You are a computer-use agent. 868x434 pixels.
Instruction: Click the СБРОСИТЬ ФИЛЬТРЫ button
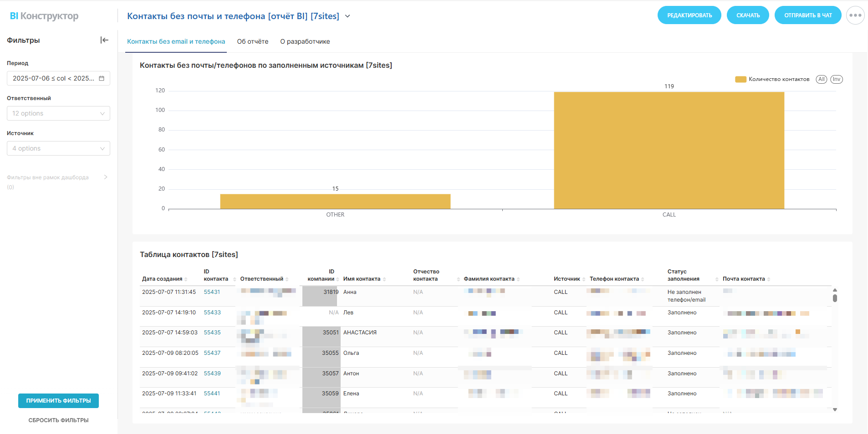58,420
